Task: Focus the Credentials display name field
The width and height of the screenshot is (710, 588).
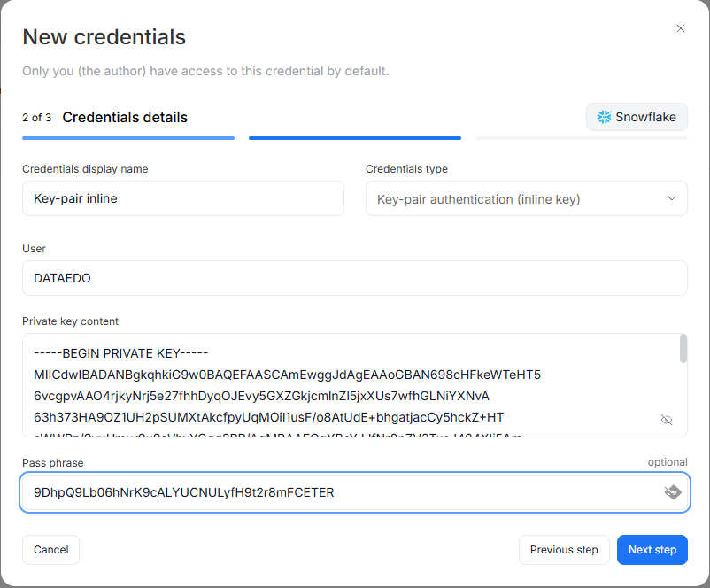Action: coord(182,198)
